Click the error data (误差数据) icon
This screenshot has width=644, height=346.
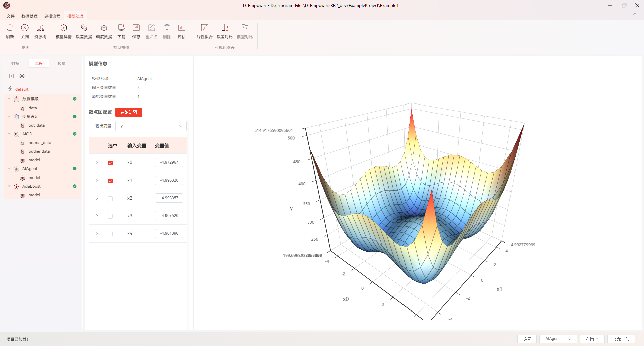click(x=84, y=28)
